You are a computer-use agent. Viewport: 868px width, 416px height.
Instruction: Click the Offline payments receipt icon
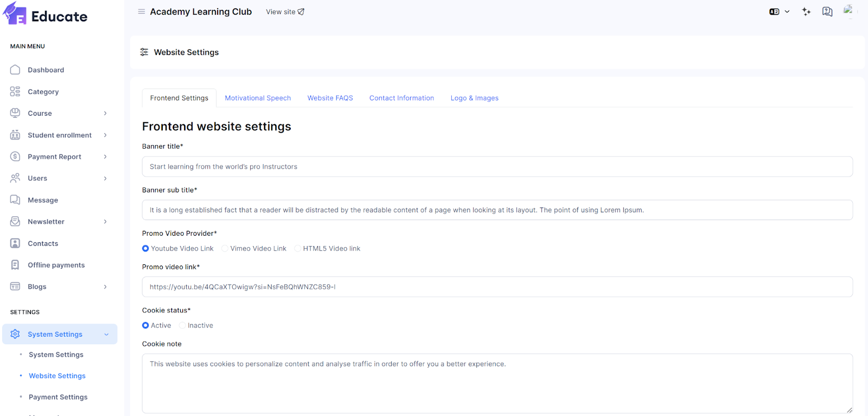click(x=15, y=265)
